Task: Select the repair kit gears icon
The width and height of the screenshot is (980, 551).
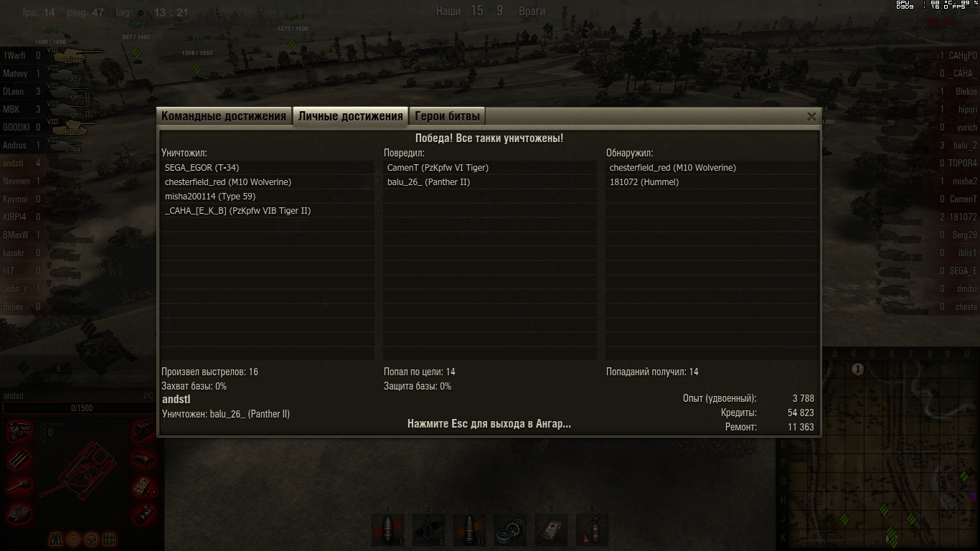Action: [511, 530]
